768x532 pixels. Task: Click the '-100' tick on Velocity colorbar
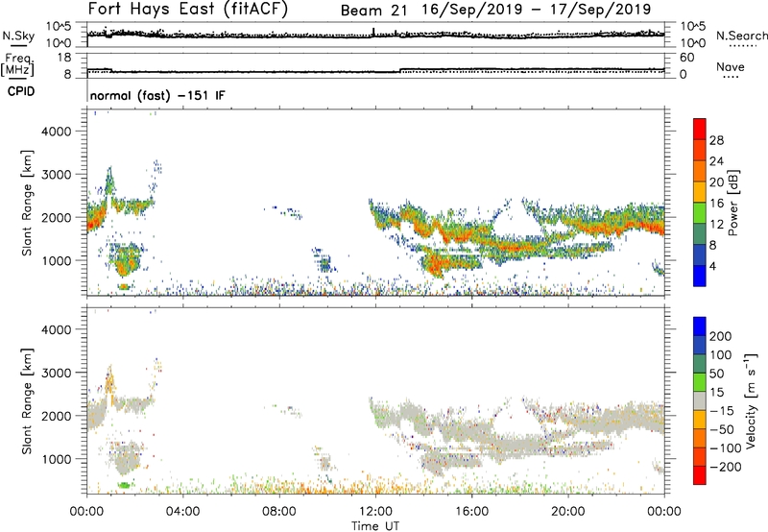pos(726,448)
